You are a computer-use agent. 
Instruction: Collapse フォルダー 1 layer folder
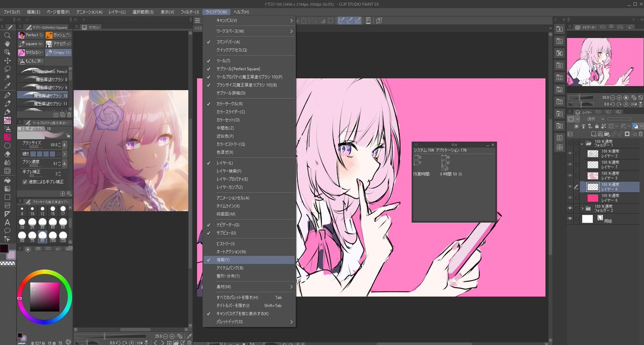582,143
